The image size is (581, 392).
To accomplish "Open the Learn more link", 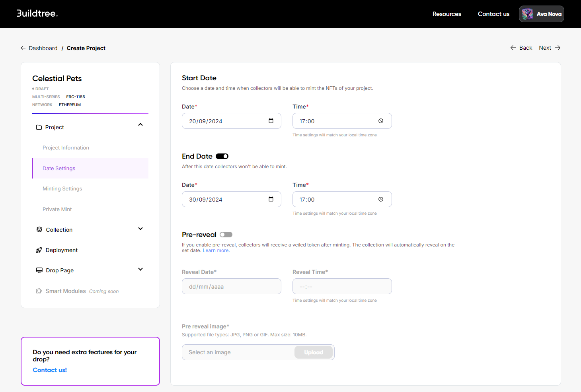I will point(216,250).
